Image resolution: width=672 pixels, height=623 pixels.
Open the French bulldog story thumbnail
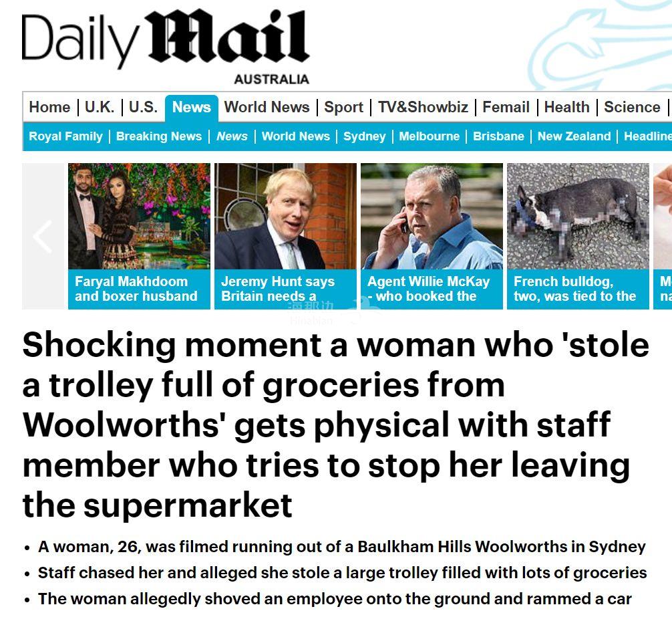tap(578, 236)
